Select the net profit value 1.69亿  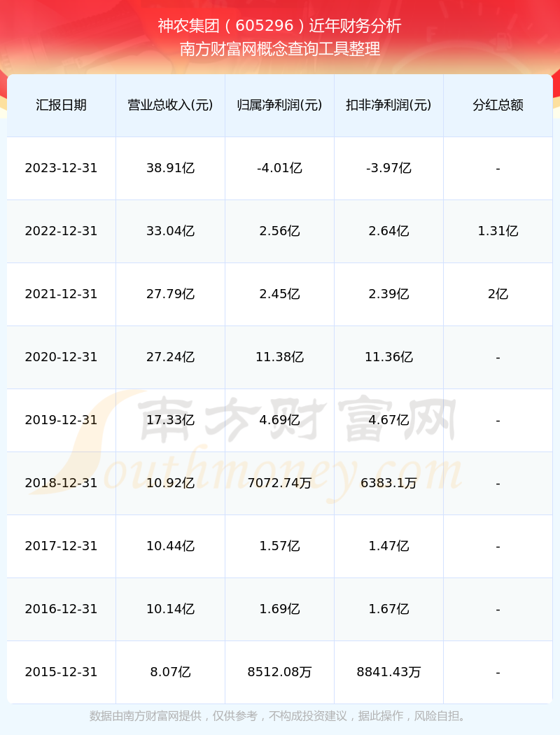coord(279,609)
